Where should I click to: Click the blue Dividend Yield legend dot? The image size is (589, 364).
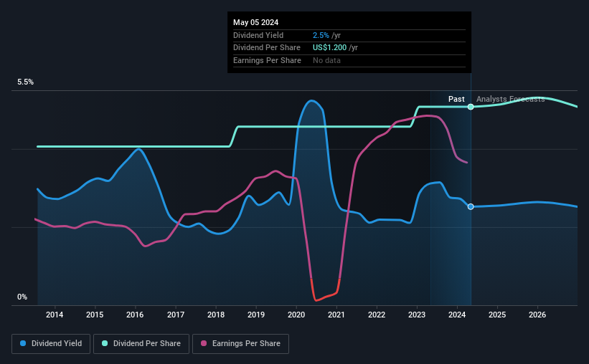23,343
